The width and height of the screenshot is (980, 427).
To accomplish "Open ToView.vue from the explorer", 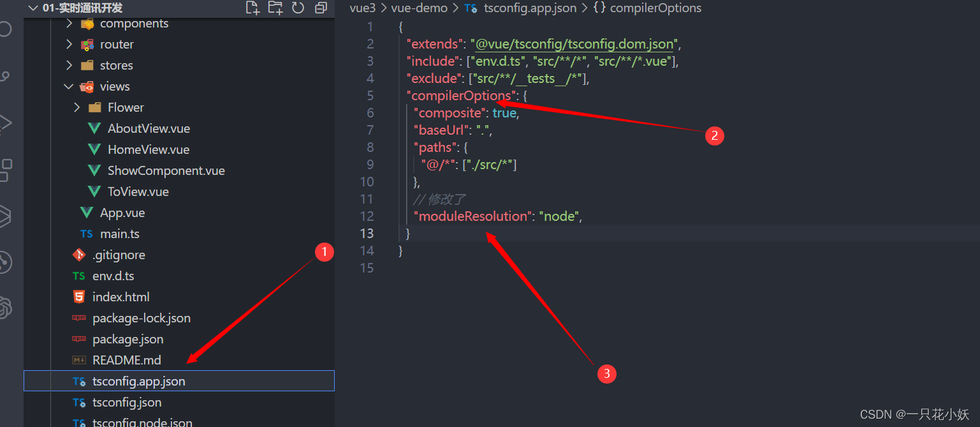I will coord(138,192).
